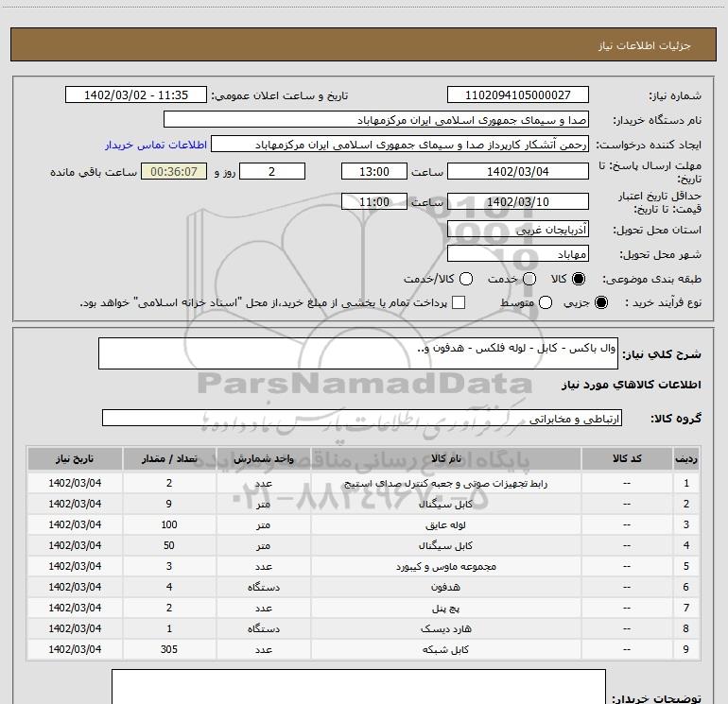Image resolution: width=728 pixels, height=704 pixels.
Task: Click the need date in the کابل شبکه row
Action: click(75, 650)
